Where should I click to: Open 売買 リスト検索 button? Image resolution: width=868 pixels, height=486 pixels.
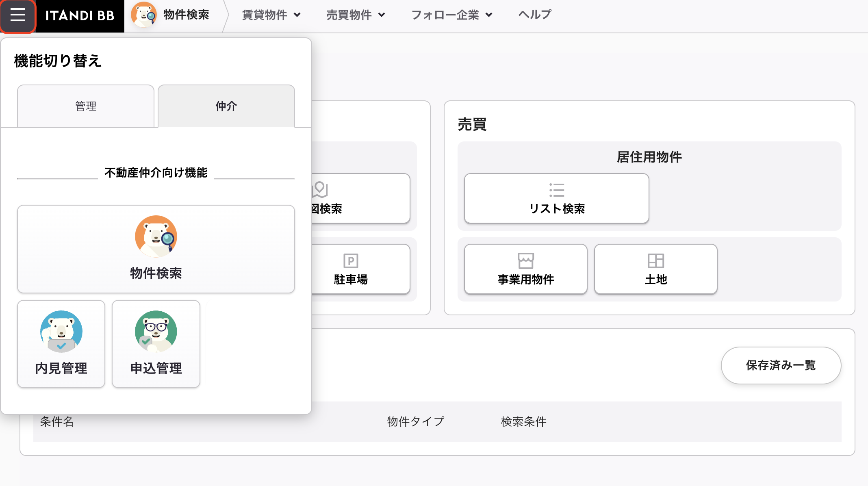click(557, 199)
